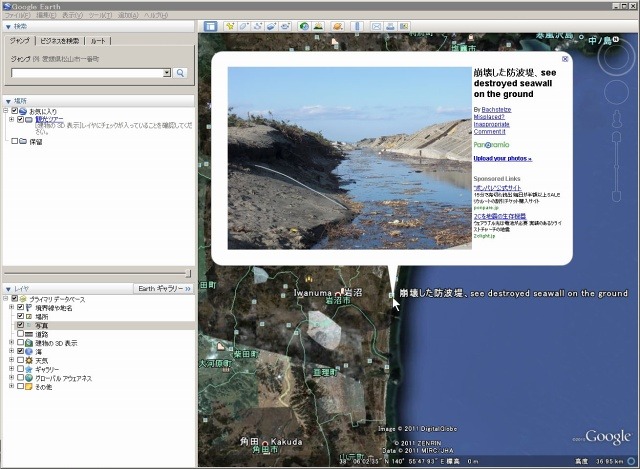This screenshot has width=640, height=469.
Task: Click the star icon beside ギャラリー layer
Action: (29, 369)
